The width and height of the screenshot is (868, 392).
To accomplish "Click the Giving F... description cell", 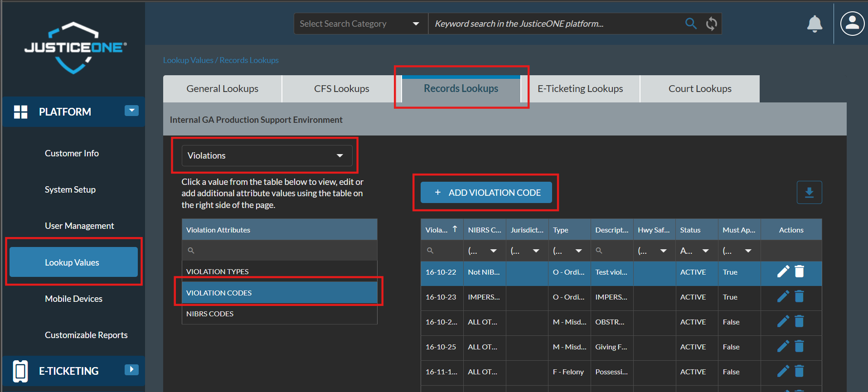I will pos(611,347).
